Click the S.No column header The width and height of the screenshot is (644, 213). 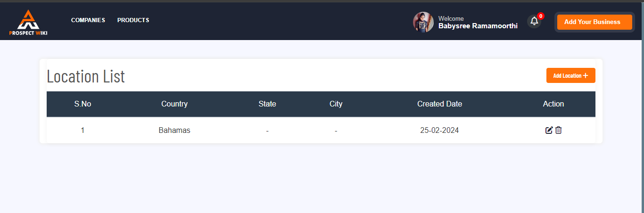tap(83, 104)
